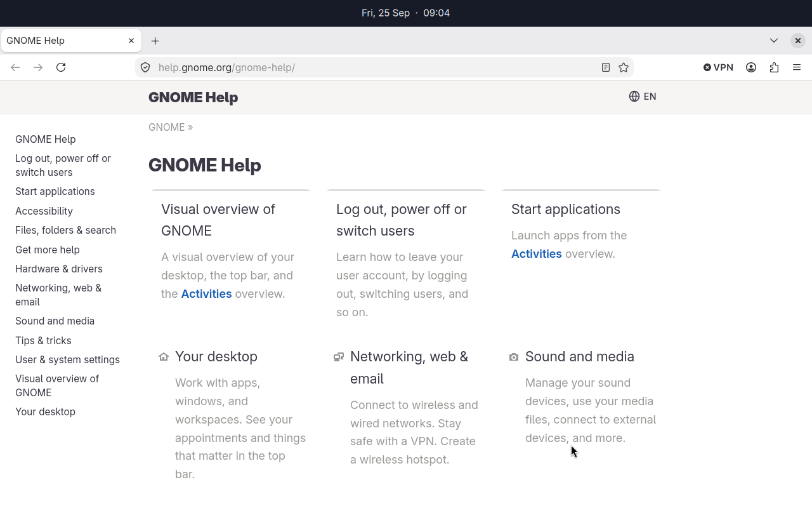Open the Networking, web & email section heading

pos(409,368)
